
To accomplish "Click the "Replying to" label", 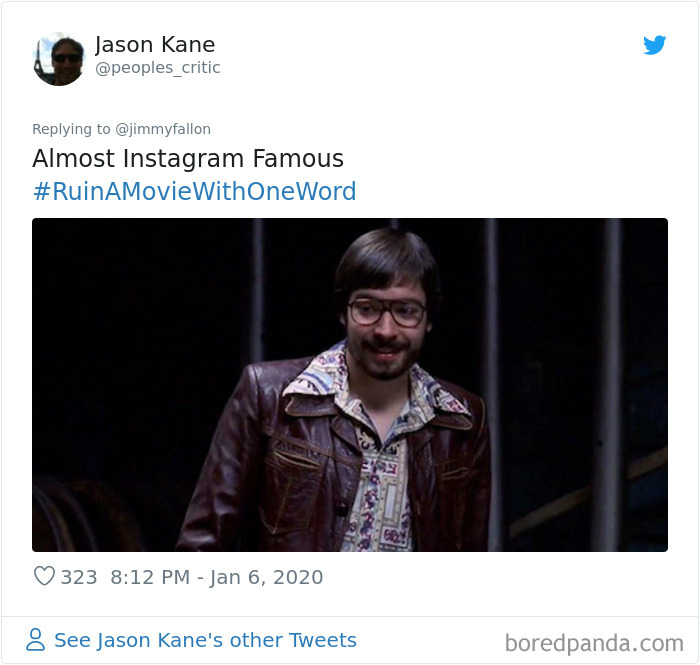I will click(x=72, y=129).
